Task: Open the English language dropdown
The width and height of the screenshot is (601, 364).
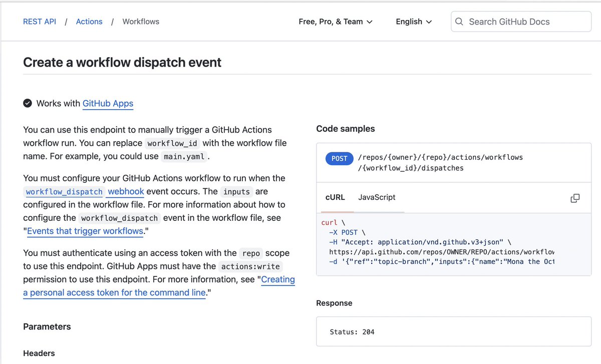Action: (414, 22)
